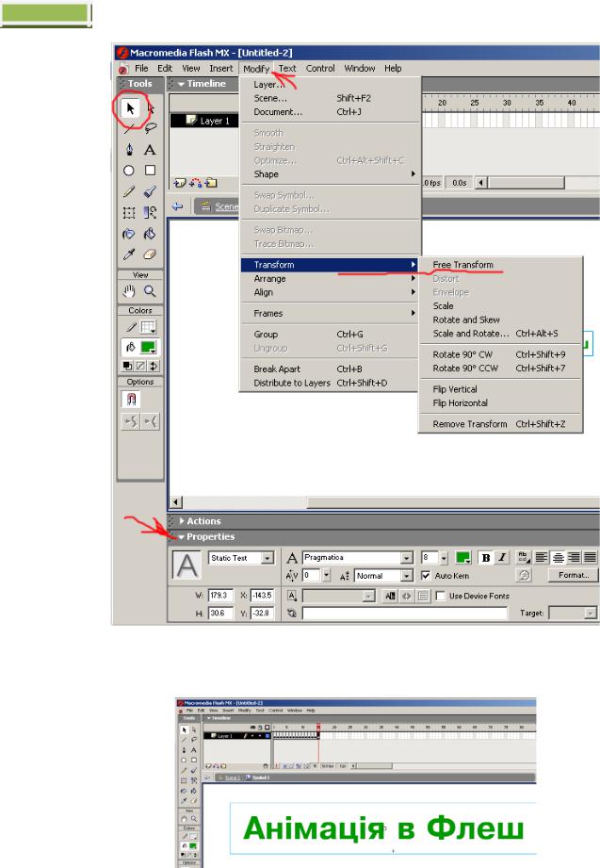This screenshot has height=868, width=600.
Task: Select the Free Transform tool in Tools panel
Action: point(129,213)
